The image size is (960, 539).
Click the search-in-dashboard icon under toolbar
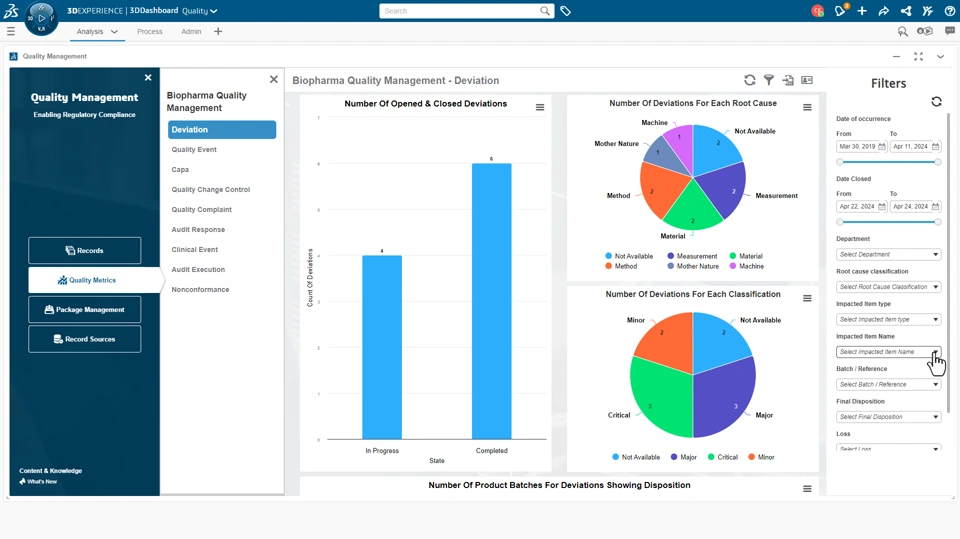pyautogui.click(x=902, y=31)
